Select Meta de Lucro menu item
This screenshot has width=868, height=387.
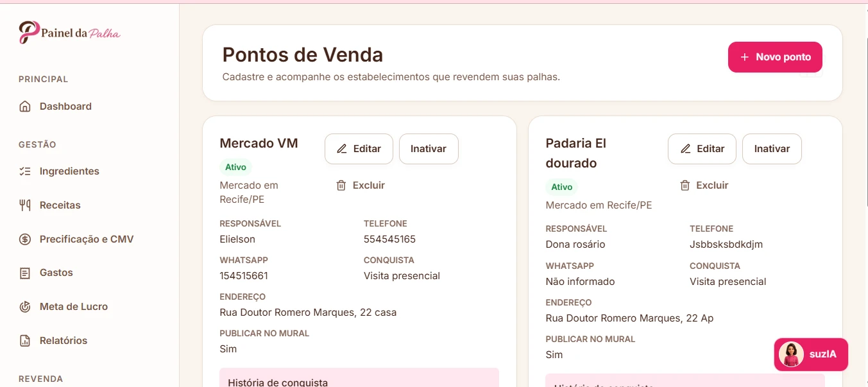(74, 307)
